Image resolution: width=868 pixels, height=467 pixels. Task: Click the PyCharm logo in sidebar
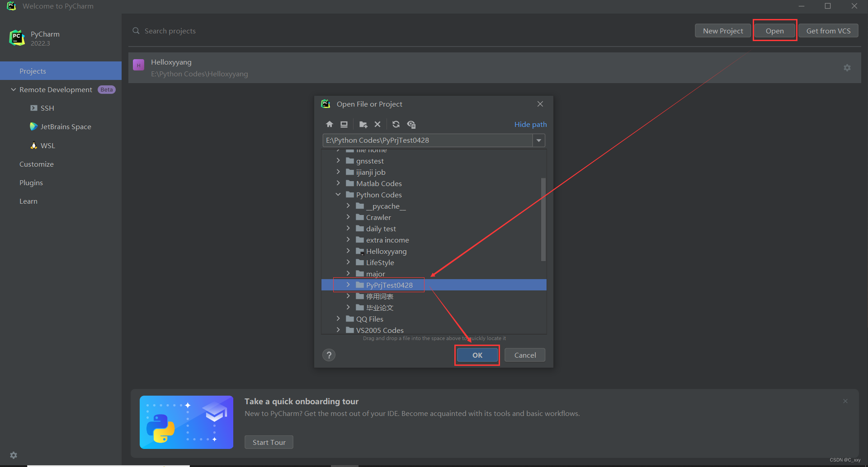(x=17, y=38)
